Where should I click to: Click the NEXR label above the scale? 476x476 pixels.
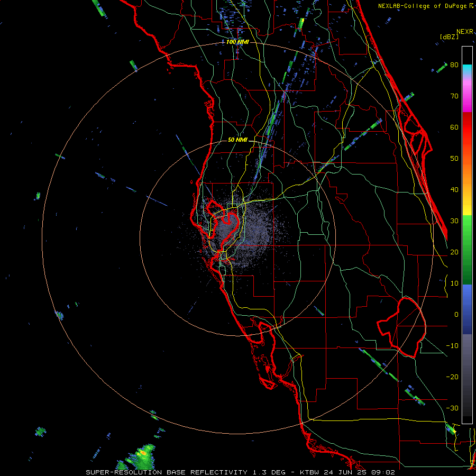(x=464, y=32)
